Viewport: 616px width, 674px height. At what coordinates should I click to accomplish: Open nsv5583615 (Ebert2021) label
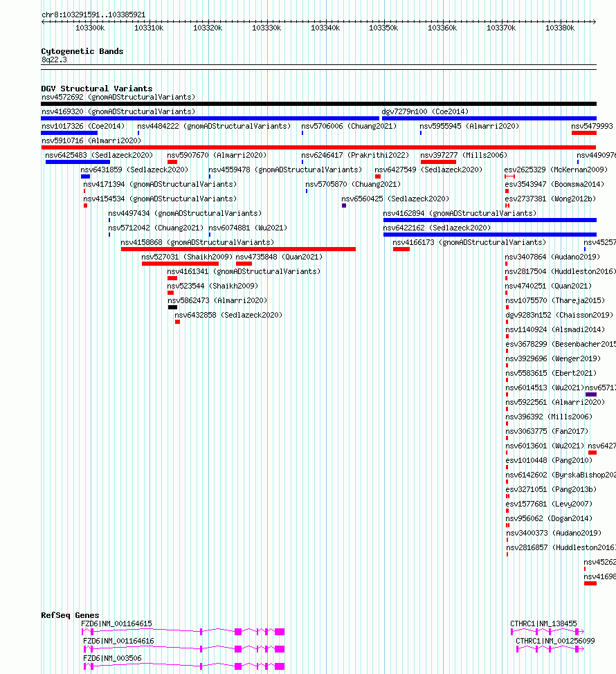click(x=551, y=374)
